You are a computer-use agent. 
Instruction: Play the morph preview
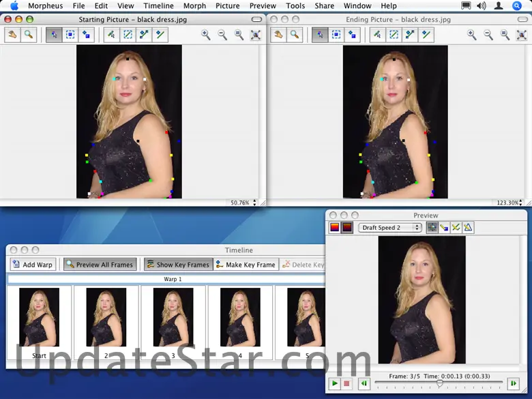(x=334, y=383)
